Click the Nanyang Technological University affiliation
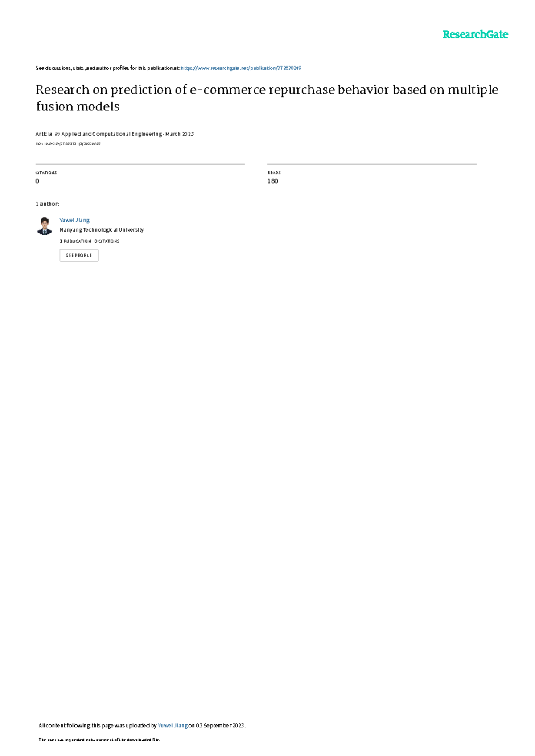 tap(102, 230)
